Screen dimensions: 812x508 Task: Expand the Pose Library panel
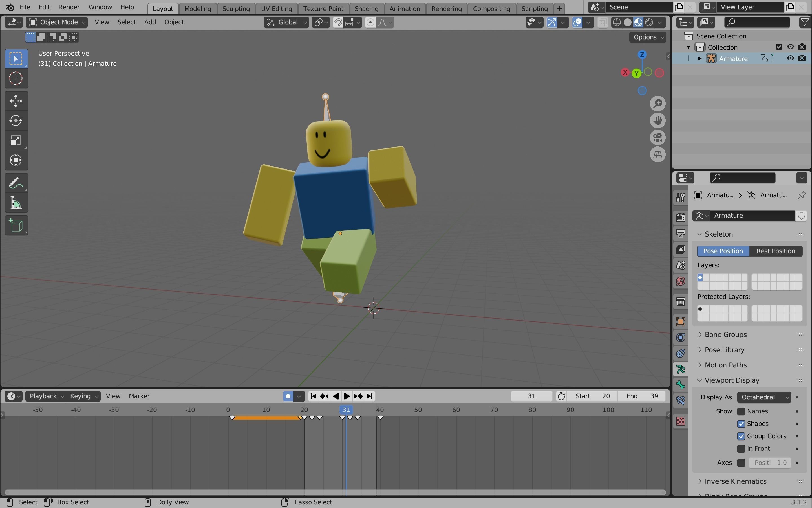coord(724,350)
